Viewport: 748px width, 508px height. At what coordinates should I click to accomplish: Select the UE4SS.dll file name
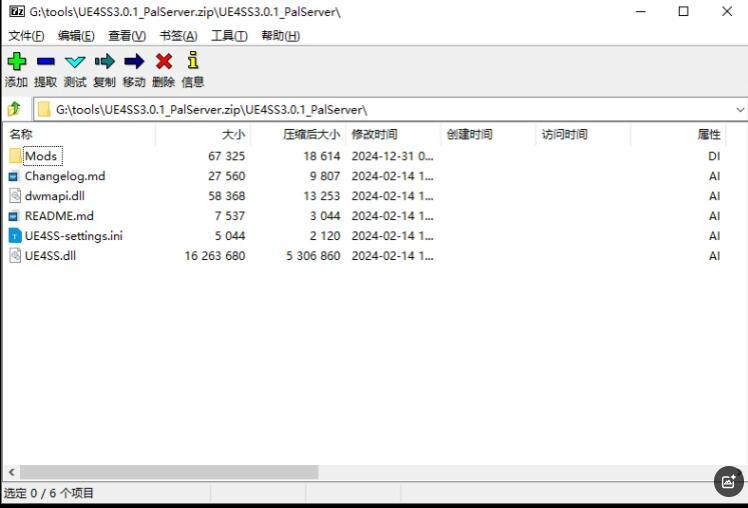(50, 256)
